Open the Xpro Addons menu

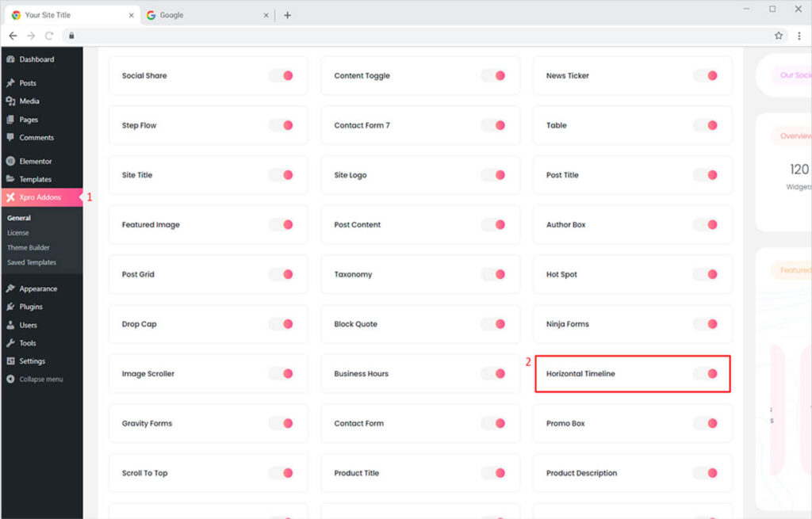pyautogui.click(x=40, y=197)
